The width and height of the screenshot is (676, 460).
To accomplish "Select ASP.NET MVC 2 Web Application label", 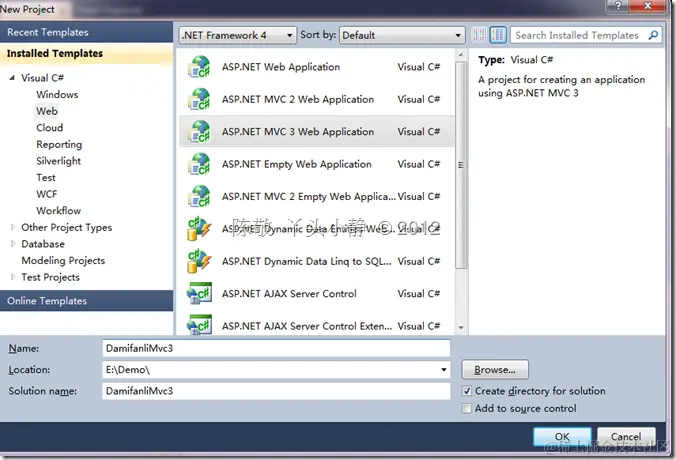I will click(298, 99).
